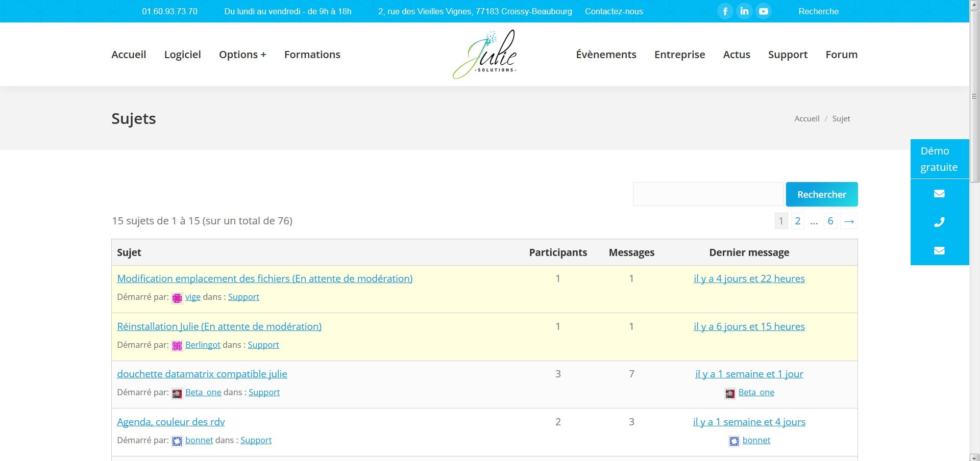Open user profile Berlingot
980x461 pixels.
[203, 345]
